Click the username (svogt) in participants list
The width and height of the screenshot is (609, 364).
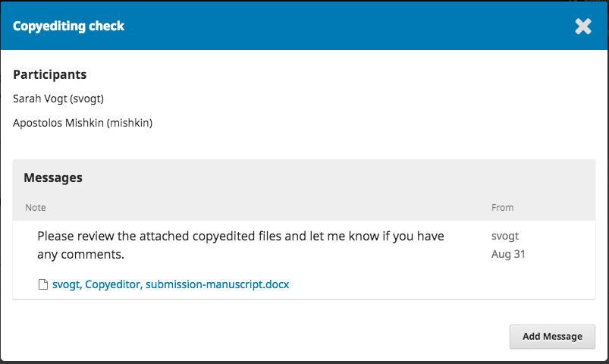(87, 99)
